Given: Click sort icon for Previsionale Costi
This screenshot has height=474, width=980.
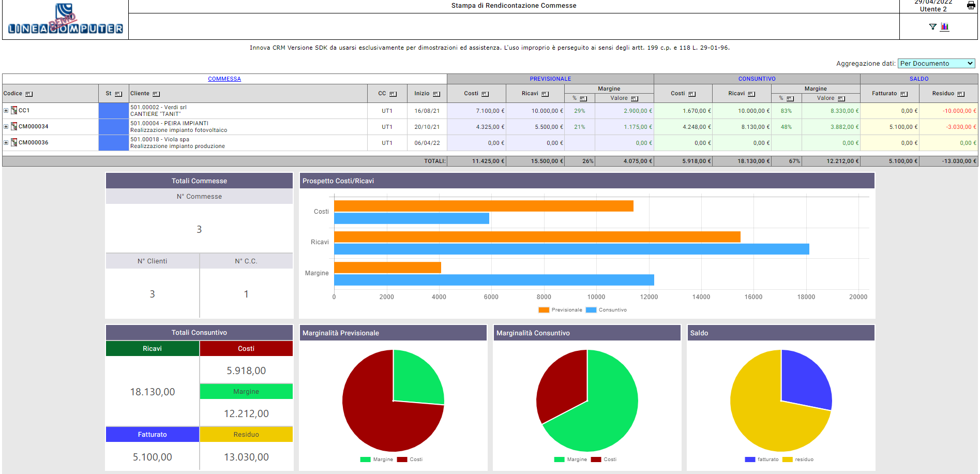Looking at the screenshot, I should click(x=485, y=94).
